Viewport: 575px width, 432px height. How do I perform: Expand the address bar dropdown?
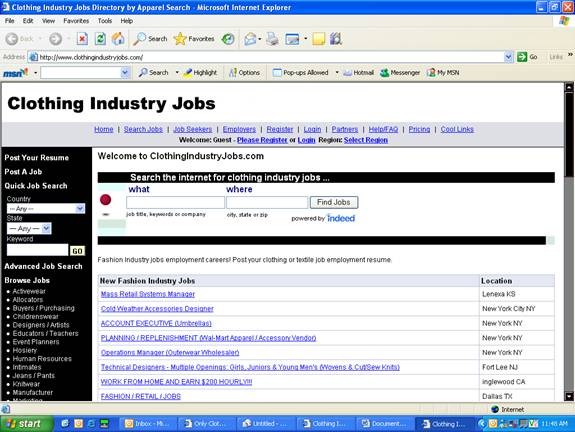(x=508, y=57)
